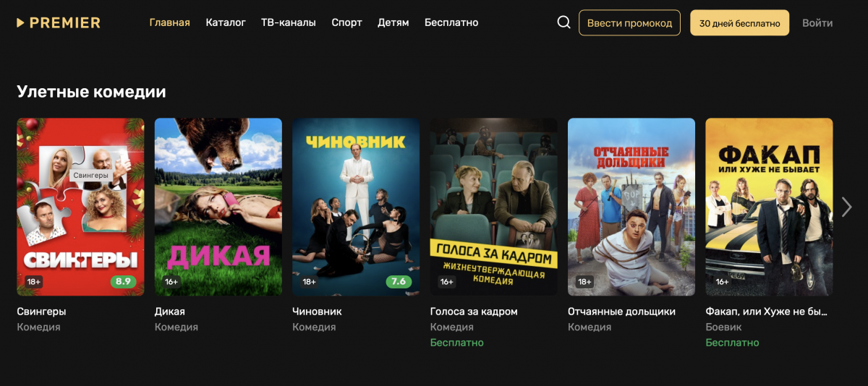This screenshot has width=868, height=386.
Task: Select the Детям menu item
Action: click(x=393, y=22)
